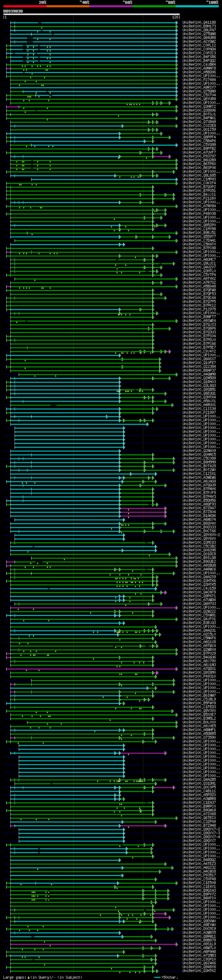Image resolution: width=222 pixels, height=980 pixels.
Task: Select hit UniRef100_Q9LUI1
Action: tap(199, 263)
